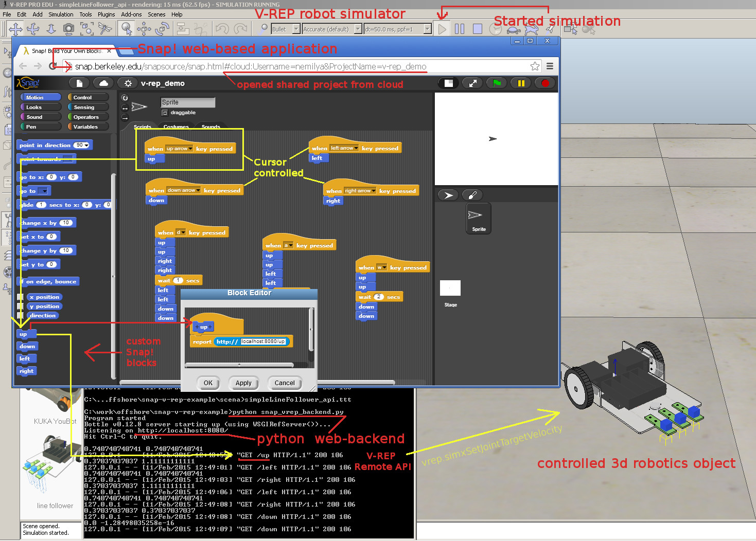
Task: Open the Snap! cloud menu icon
Action: pyautogui.click(x=103, y=83)
